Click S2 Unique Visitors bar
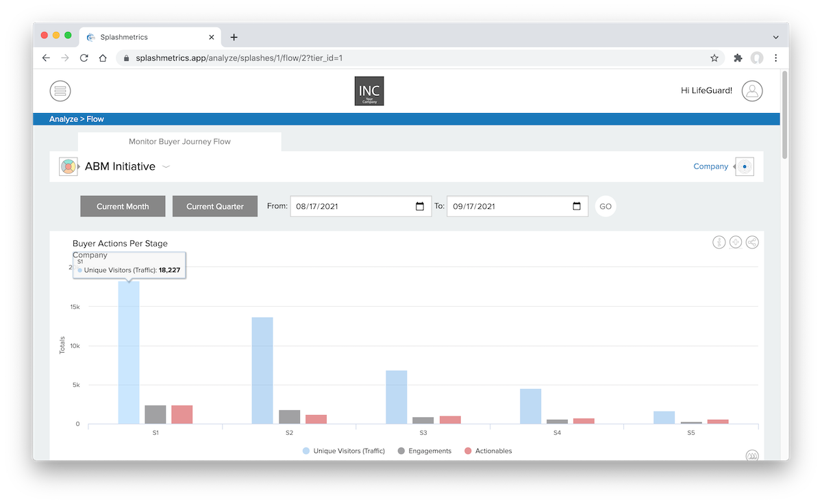 (x=262, y=370)
